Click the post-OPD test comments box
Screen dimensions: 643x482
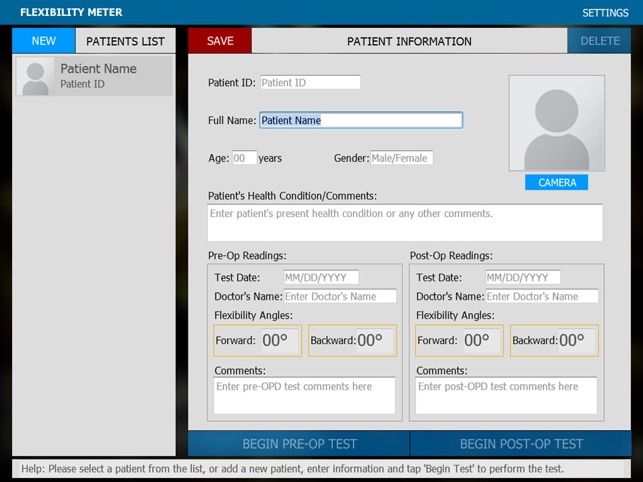coord(506,395)
